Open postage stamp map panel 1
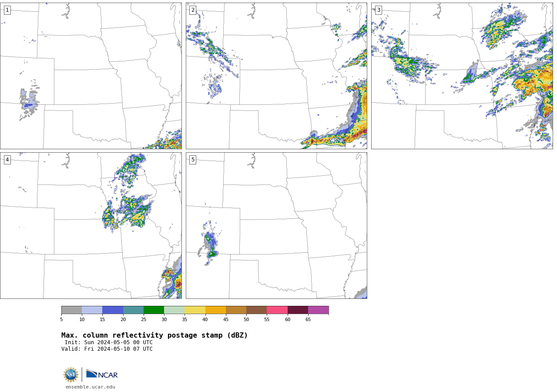 (x=91, y=76)
